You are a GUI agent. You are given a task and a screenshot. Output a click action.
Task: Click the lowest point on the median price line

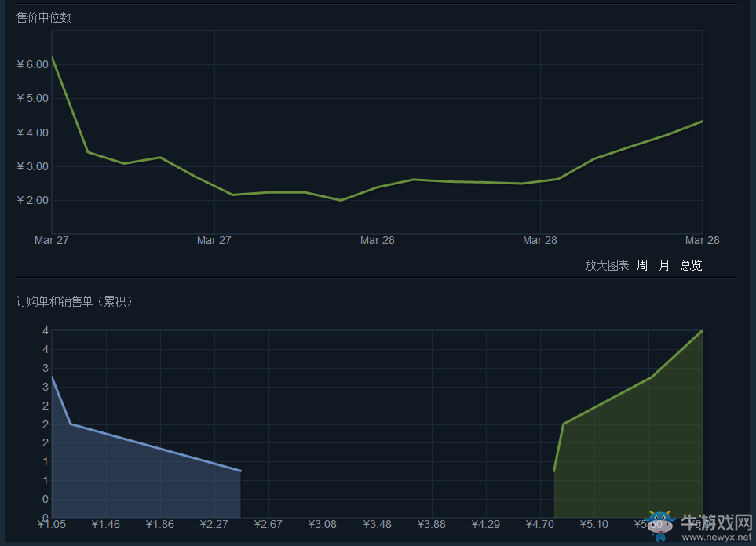tap(341, 200)
